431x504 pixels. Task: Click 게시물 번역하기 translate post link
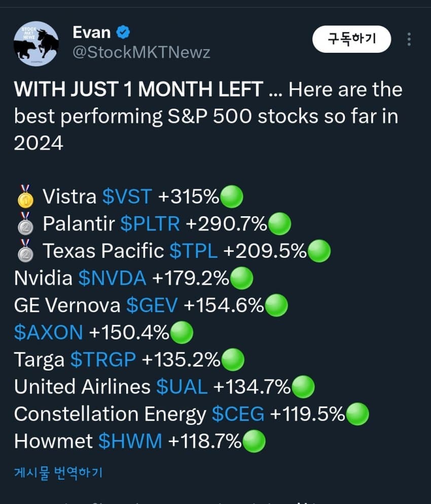point(58,473)
